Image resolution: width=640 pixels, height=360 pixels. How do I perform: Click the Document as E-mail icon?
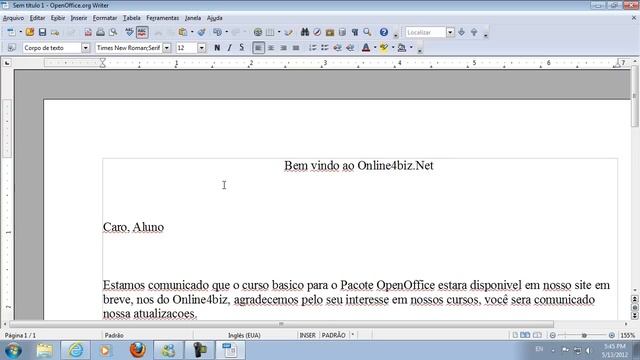coord(55,32)
